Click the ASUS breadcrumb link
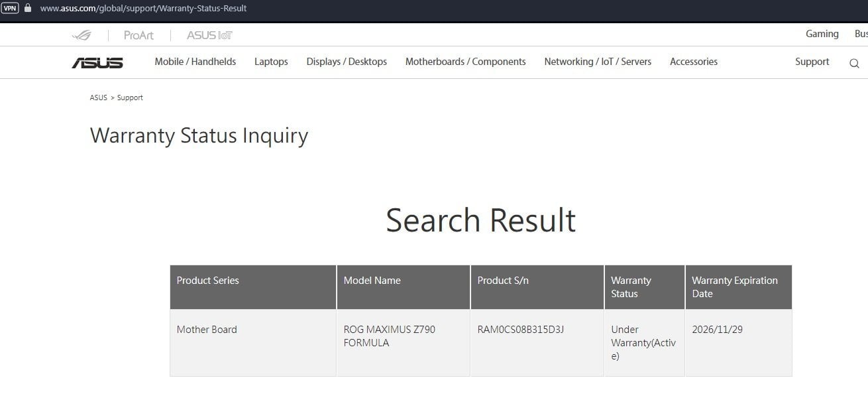Screen dimensions: 868x394 [x=99, y=98]
